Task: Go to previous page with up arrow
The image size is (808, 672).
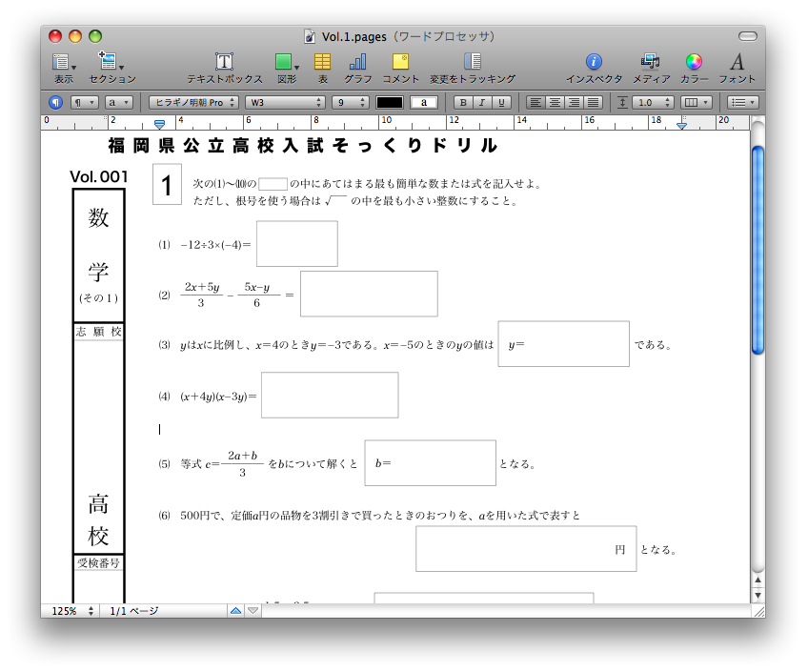Action: [236, 611]
